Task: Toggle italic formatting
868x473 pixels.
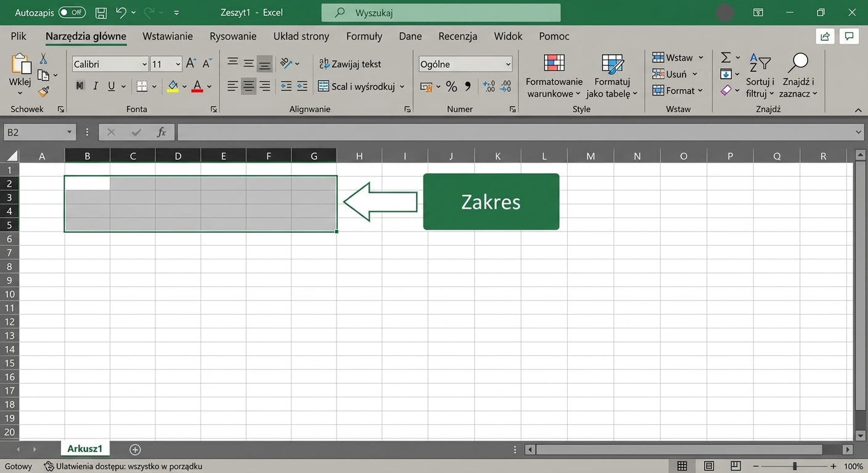Action: click(x=96, y=86)
